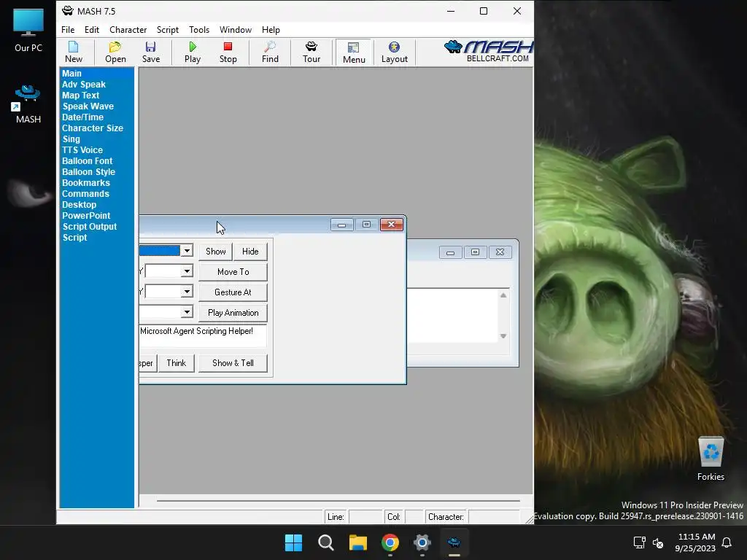This screenshot has width=747, height=560.
Task: Open a script file with Open icon
Action: click(115, 52)
